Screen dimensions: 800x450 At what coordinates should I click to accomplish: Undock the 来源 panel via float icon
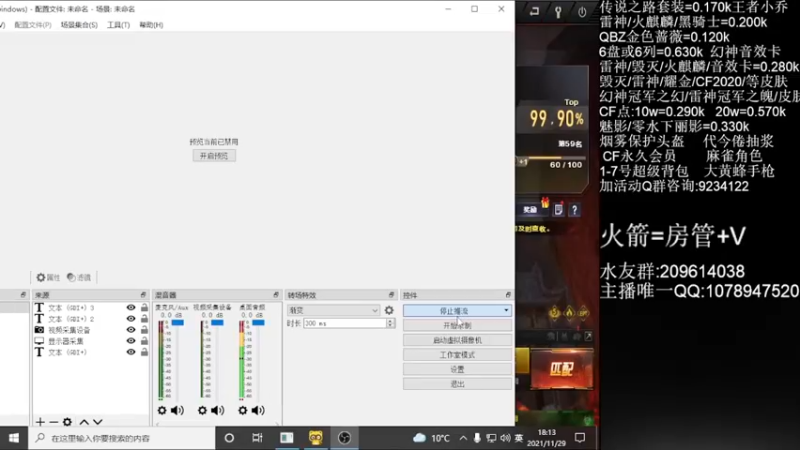[x=143, y=295]
